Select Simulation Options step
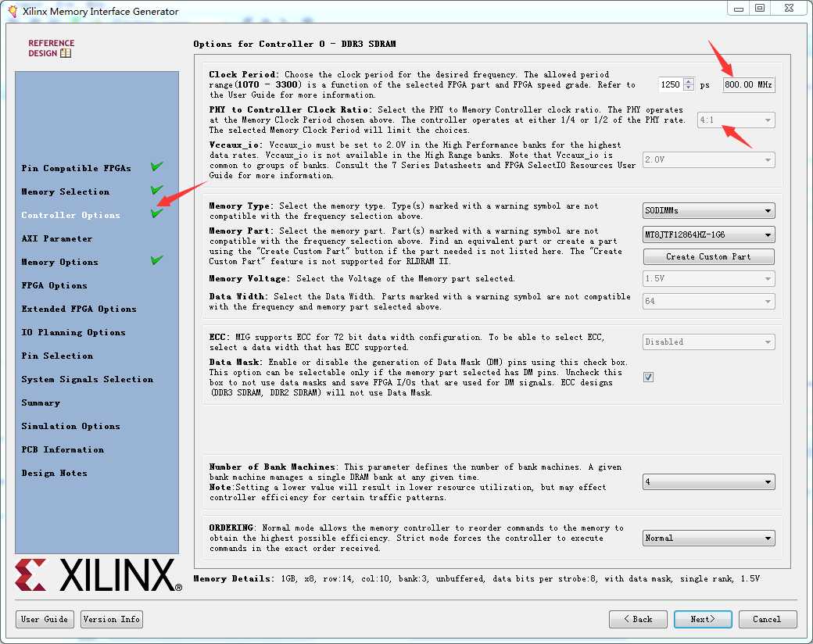 (x=70, y=426)
